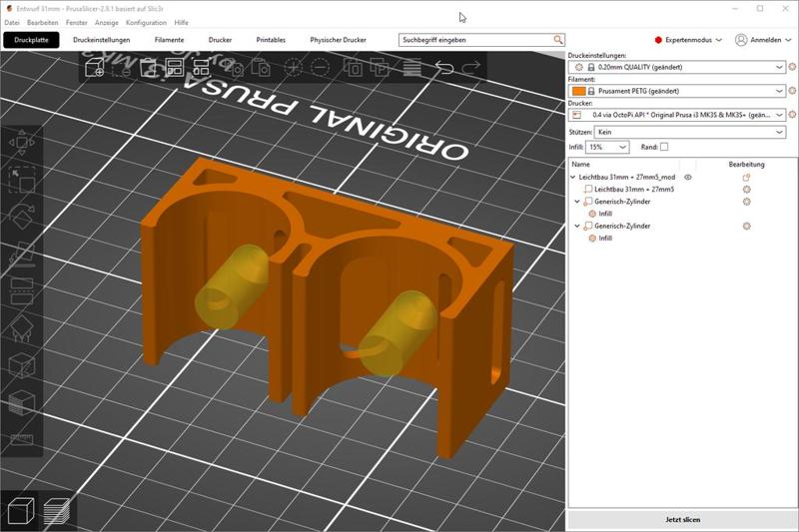The width and height of the screenshot is (799, 532).
Task: Switch to the Printables tab
Action: [x=271, y=40]
